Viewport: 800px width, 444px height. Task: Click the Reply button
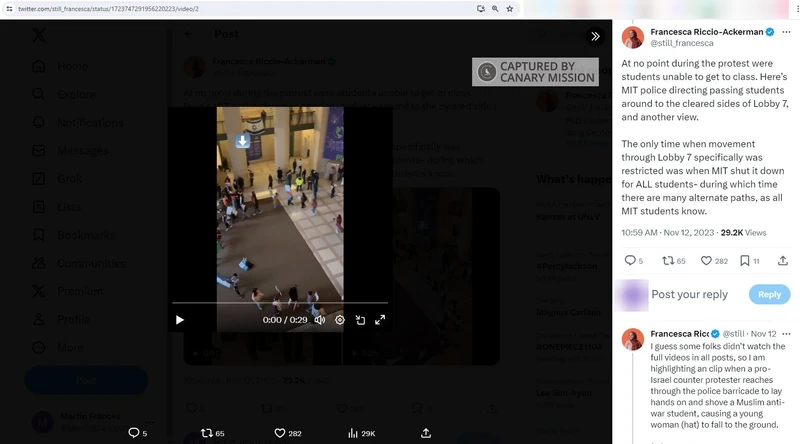(769, 294)
